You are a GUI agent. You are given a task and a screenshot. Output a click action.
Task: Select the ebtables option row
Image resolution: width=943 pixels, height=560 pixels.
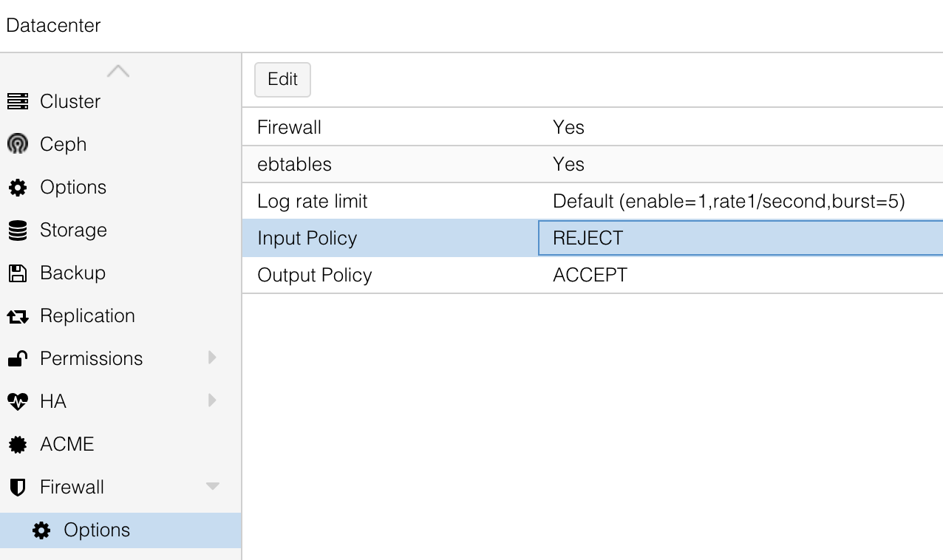tap(593, 164)
